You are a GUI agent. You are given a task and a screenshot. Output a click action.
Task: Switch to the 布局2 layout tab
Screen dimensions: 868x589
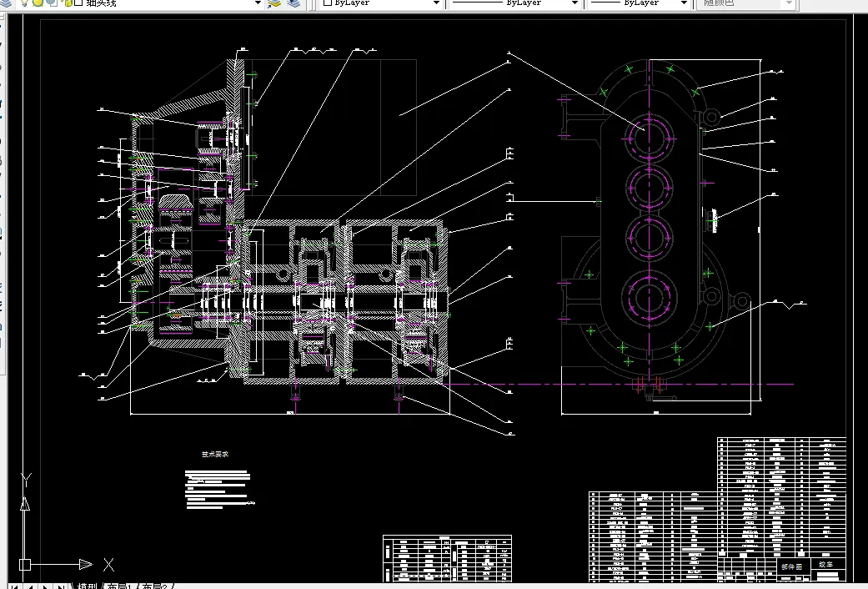tap(155, 586)
